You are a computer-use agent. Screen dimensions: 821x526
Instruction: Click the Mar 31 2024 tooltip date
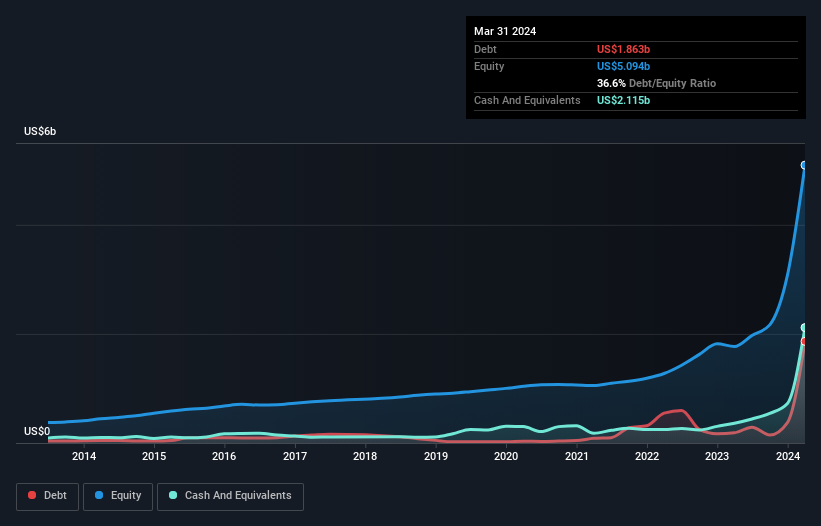pos(505,31)
